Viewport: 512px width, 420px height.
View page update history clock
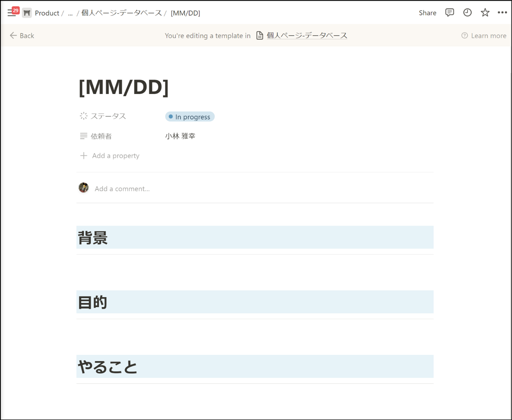click(467, 13)
